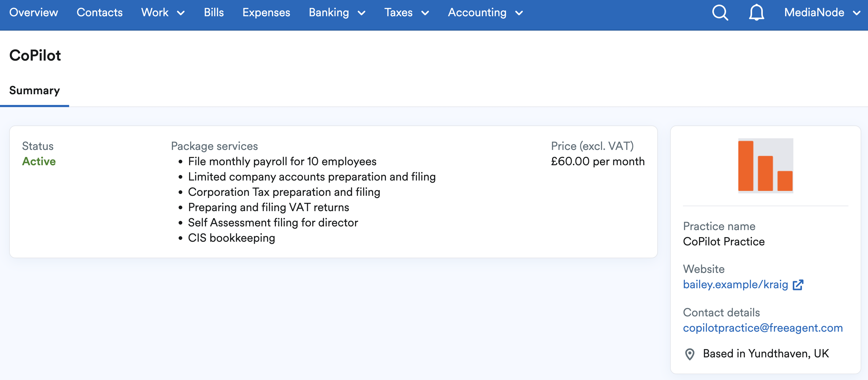Click 'Limited company accounts preparation and filing'
The image size is (868, 380).
pos(312,177)
